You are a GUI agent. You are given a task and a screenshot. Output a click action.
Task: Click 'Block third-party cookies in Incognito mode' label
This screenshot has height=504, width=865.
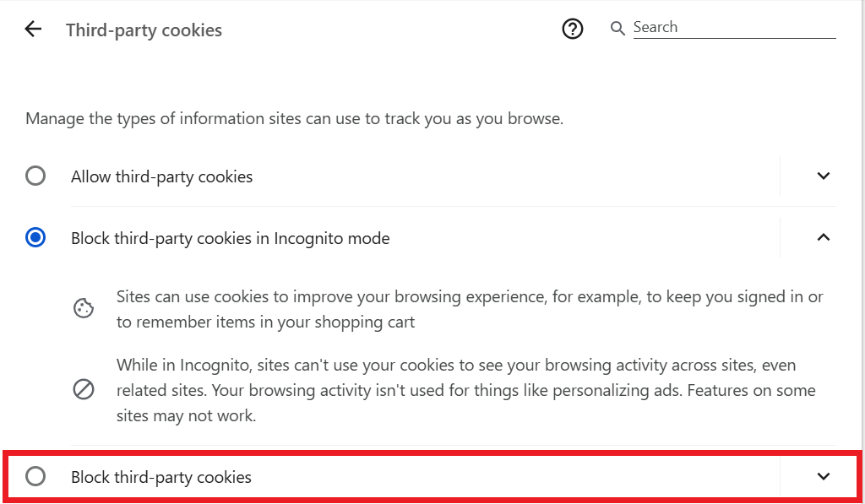pos(230,238)
